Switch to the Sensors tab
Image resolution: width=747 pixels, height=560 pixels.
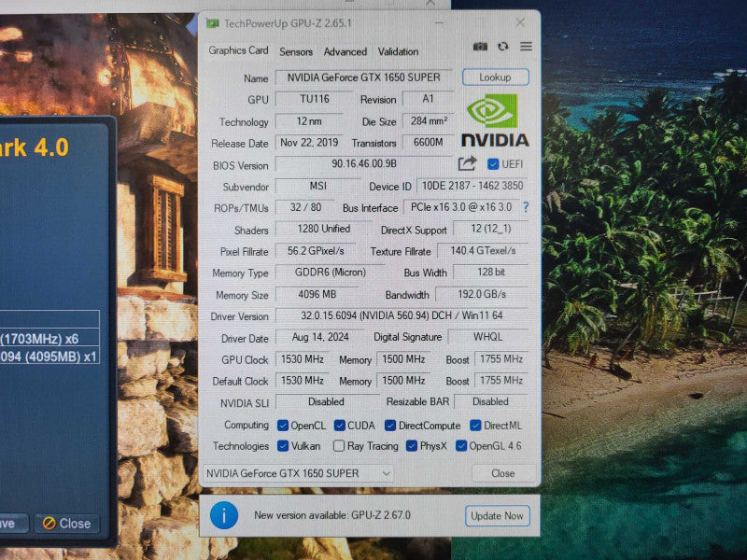tap(296, 51)
